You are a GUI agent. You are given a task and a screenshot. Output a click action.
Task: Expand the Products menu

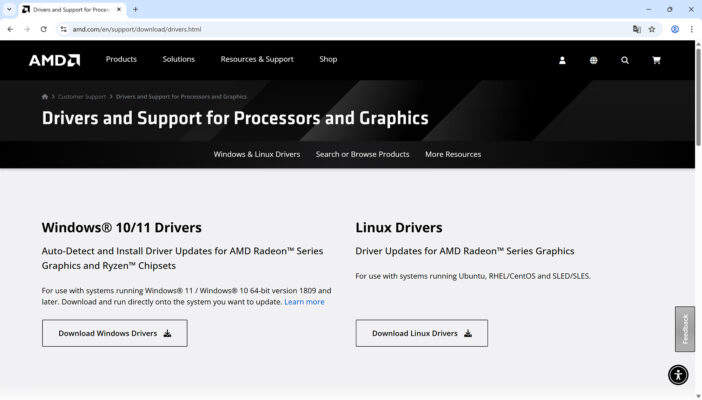tap(121, 59)
